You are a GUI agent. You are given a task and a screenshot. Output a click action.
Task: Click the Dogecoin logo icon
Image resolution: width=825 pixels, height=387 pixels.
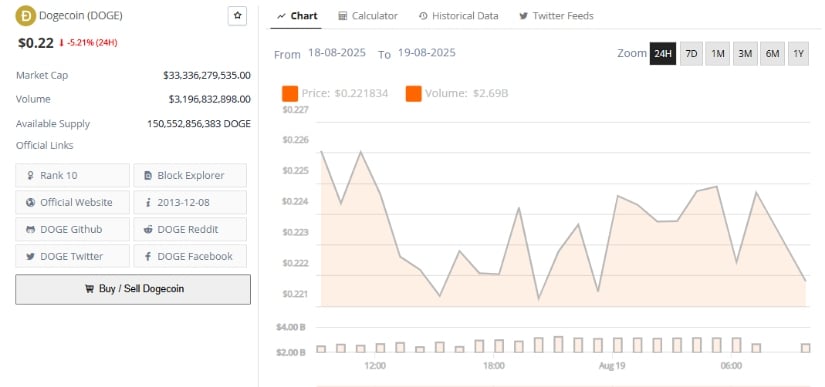pyautogui.click(x=25, y=16)
